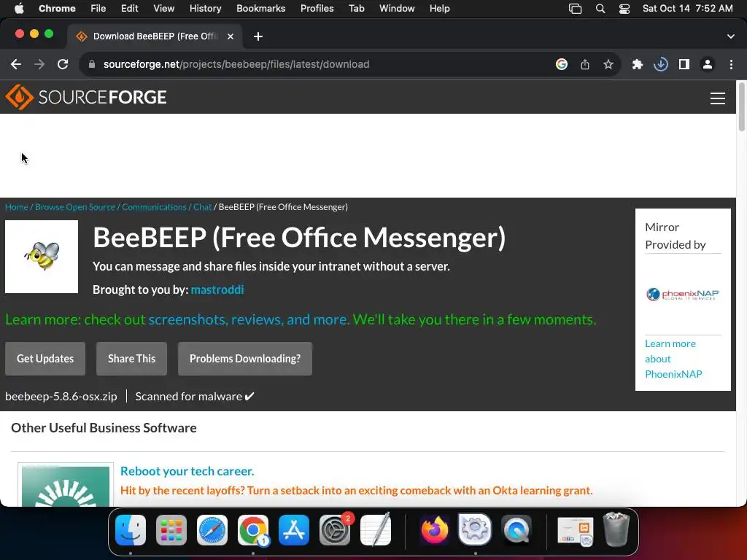Click the browser forward arrow

tap(39, 64)
